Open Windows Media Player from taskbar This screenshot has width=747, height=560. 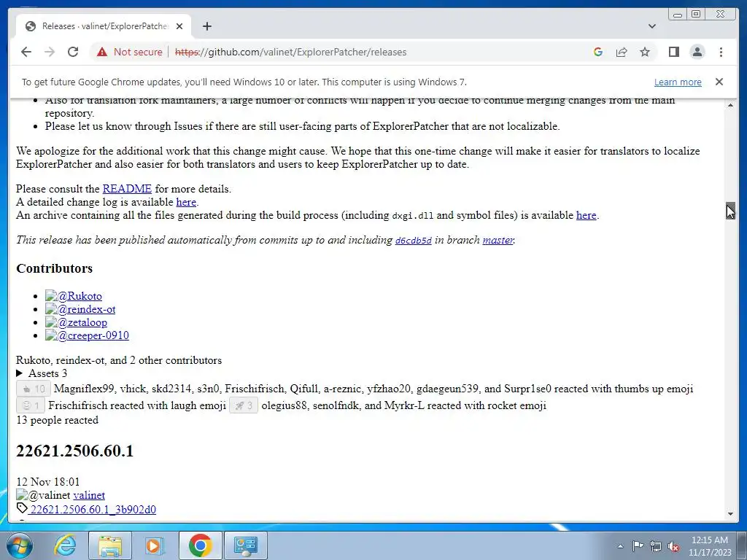click(x=154, y=545)
